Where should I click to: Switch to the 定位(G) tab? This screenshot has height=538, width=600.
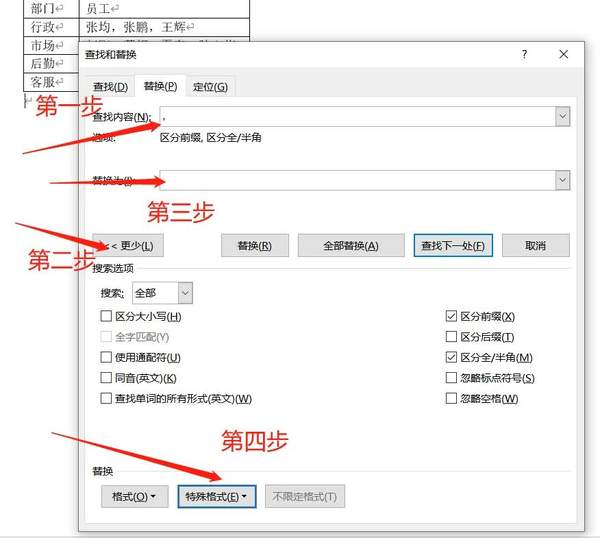(x=210, y=87)
